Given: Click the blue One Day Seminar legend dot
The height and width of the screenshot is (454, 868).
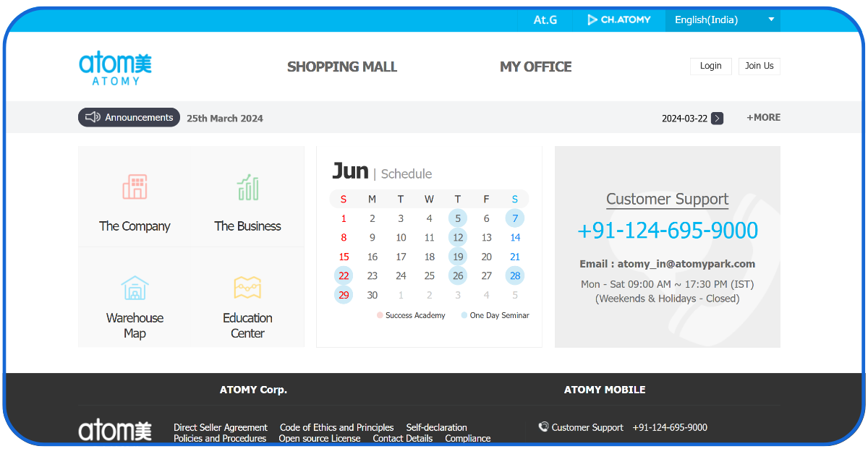Looking at the screenshot, I should (464, 315).
